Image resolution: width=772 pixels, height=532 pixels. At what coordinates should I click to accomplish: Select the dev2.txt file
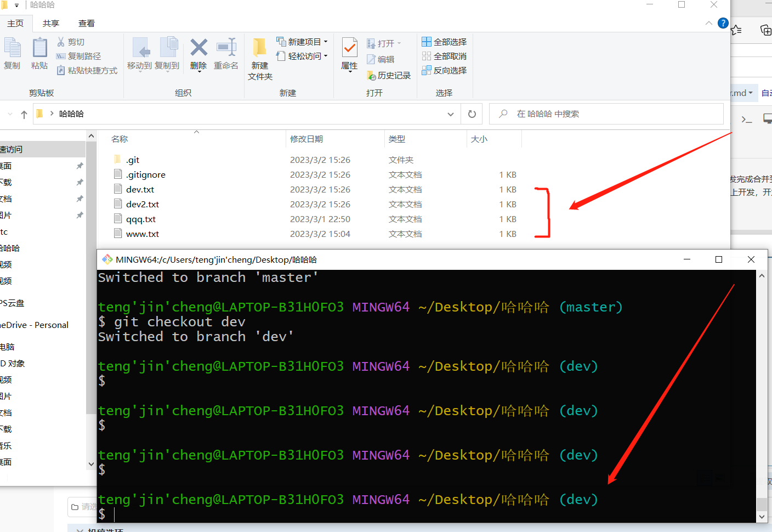point(143,204)
